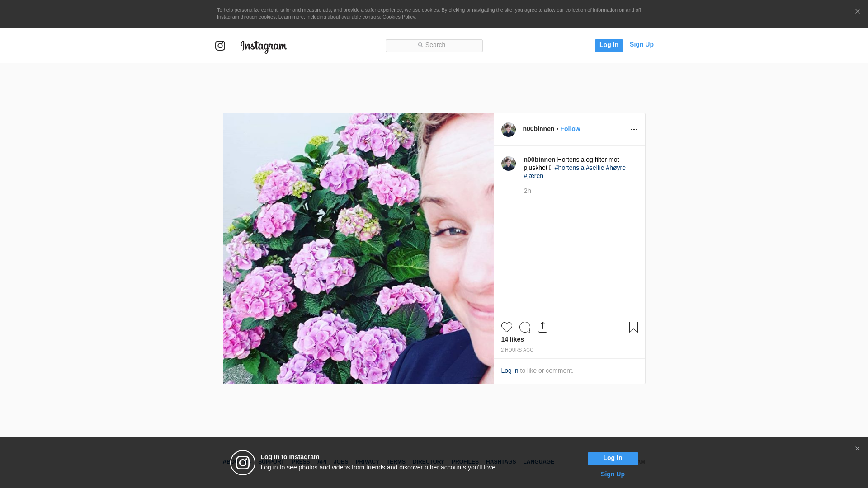
Task: Click Log in to like or comment
Action: point(509,371)
